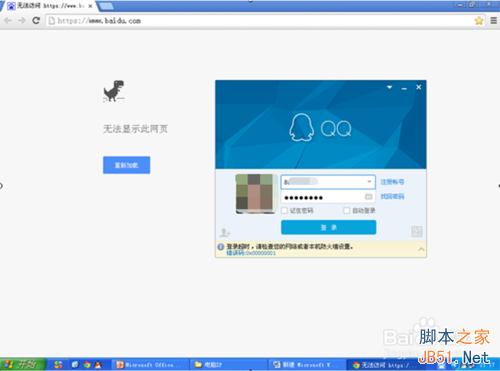Viewport: 500px width, 371px height.
Task: Close the QQ login window
Action: coord(419,87)
